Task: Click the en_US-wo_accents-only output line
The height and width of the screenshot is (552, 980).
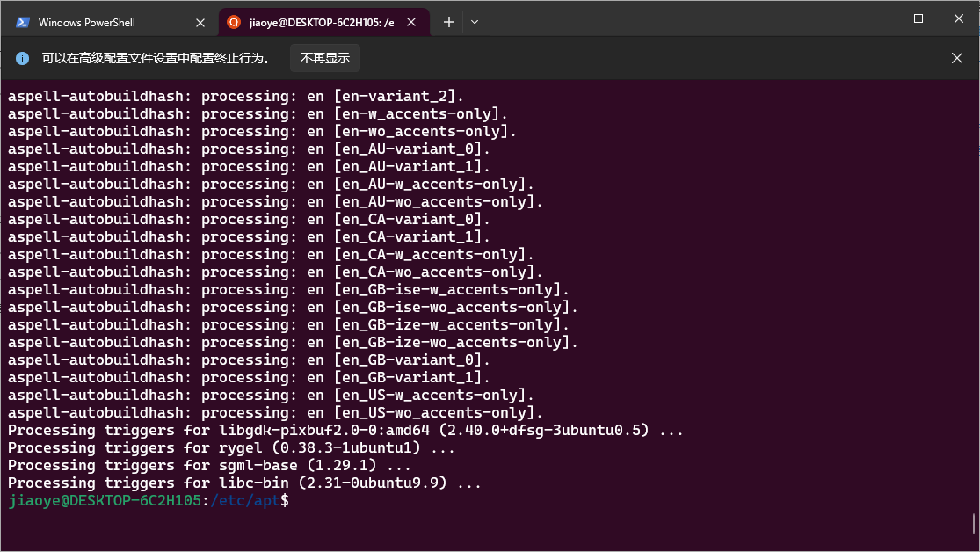Action: (x=275, y=413)
